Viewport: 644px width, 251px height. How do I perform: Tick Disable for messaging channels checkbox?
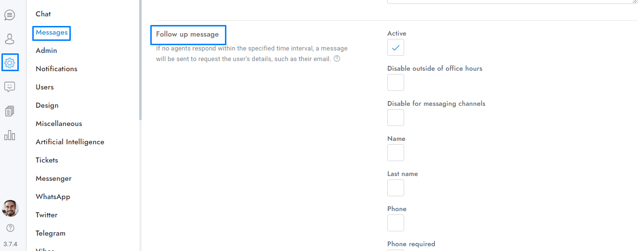click(x=395, y=118)
